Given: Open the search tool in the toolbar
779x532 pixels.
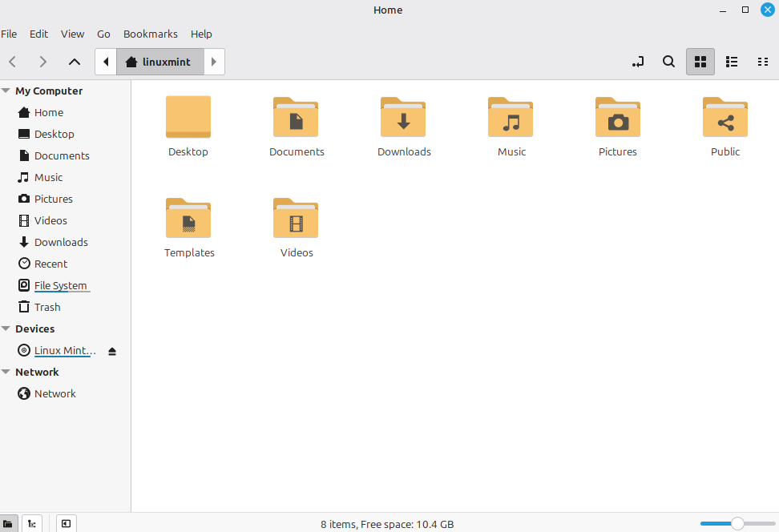Looking at the screenshot, I should [668, 62].
